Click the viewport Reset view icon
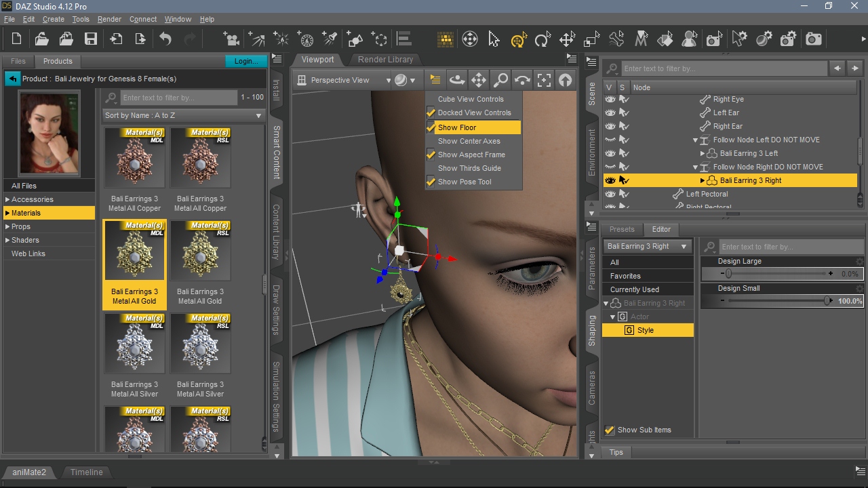Image resolution: width=868 pixels, height=488 pixels. (x=565, y=80)
